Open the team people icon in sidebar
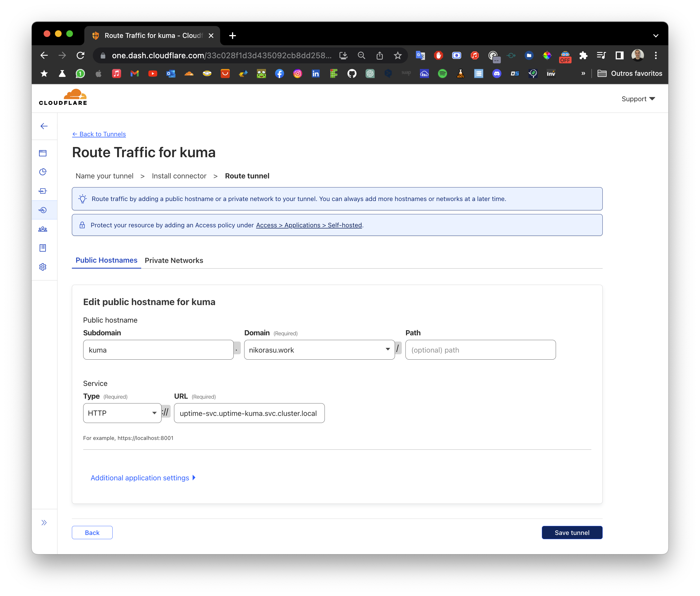This screenshot has width=700, height=596. (x=43, y=229)
